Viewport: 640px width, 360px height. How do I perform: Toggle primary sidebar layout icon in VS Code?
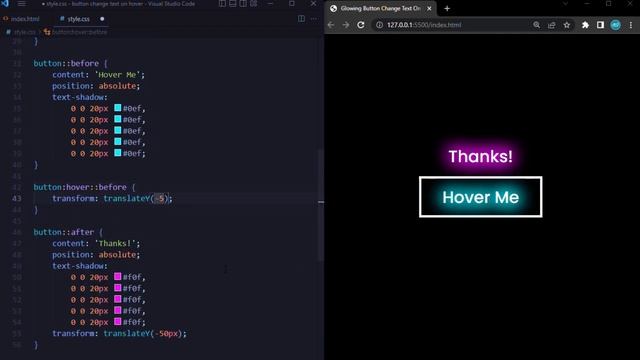(x=222, y=4)
